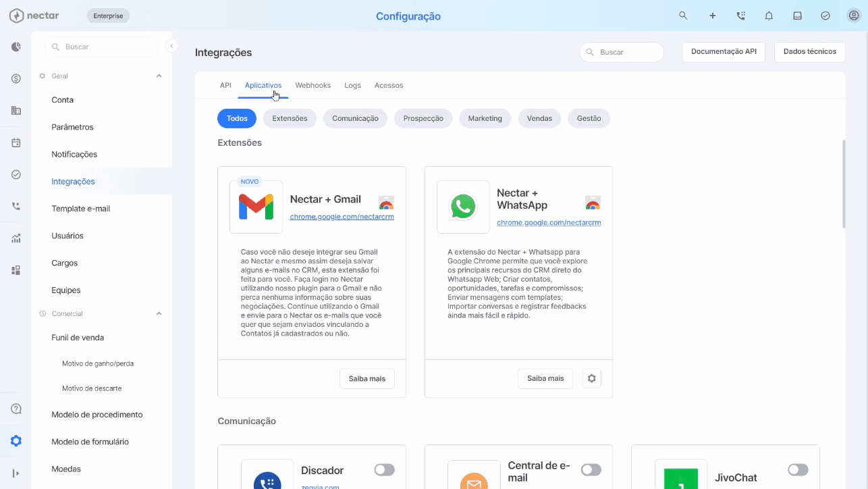Open the tasks check circle sidebar icon
The height and width of the screenshot is (489, 868).
click(x=16, y=174)
